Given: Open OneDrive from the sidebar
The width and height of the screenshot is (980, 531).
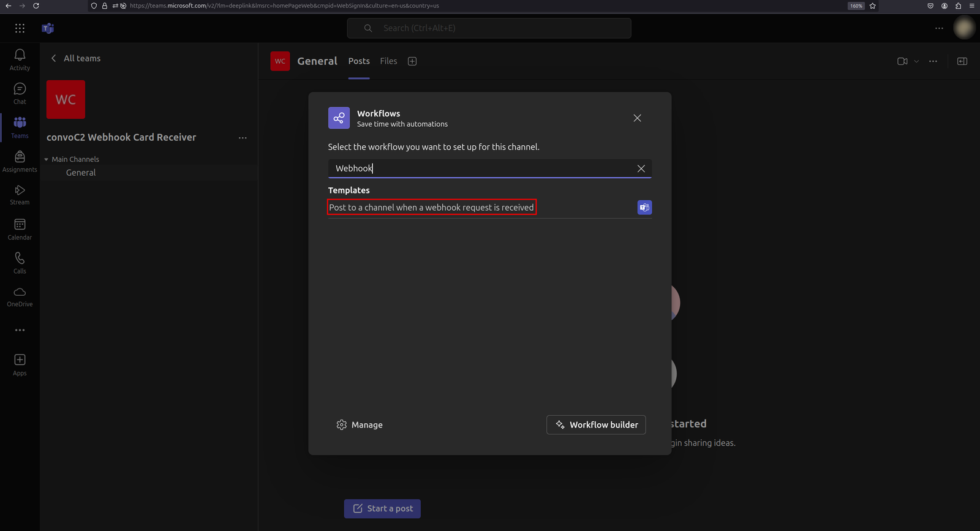Looking at the screenshot, I should coord(20,297).
